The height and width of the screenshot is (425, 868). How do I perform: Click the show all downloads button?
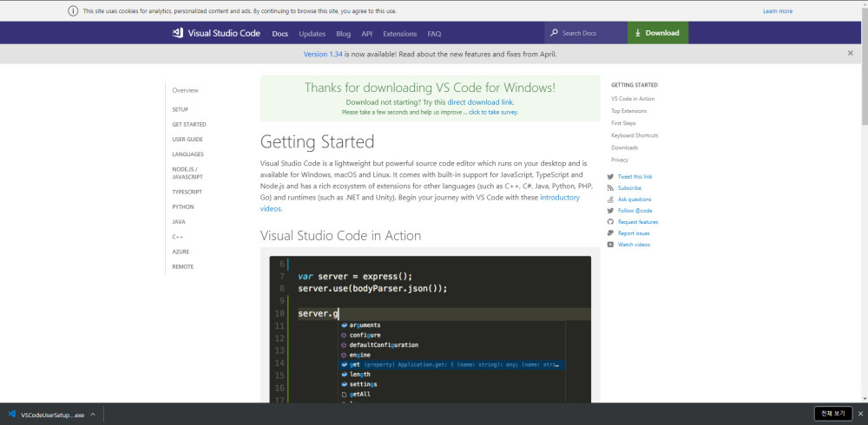tap(833, 414)
